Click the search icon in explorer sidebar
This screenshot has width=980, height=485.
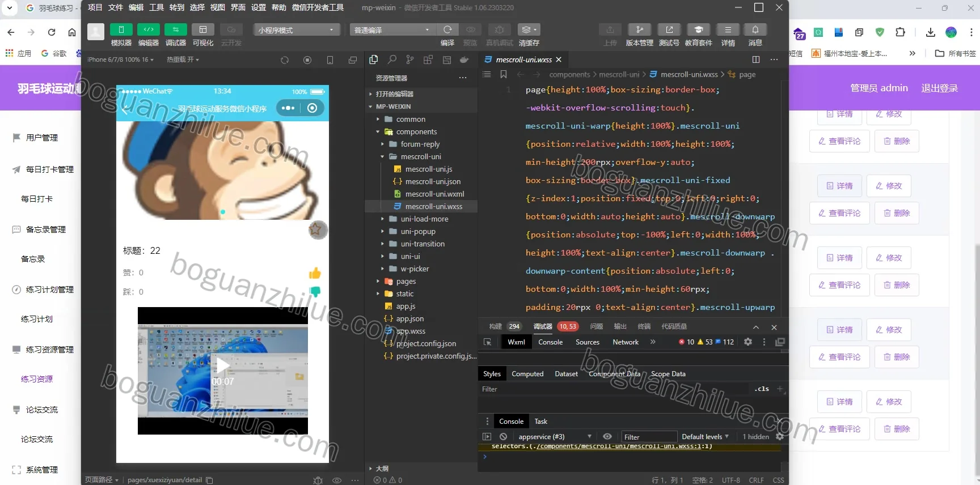point(392,59)
